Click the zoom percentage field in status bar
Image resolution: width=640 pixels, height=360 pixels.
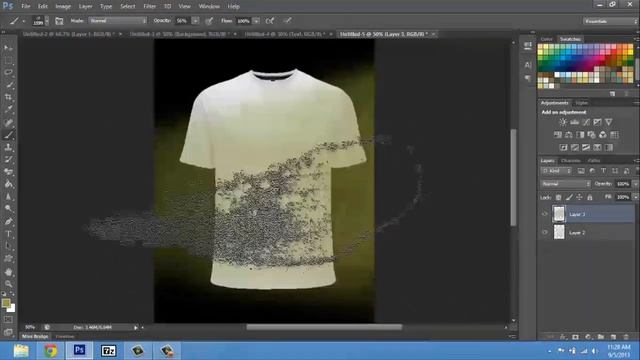[30, 327]
